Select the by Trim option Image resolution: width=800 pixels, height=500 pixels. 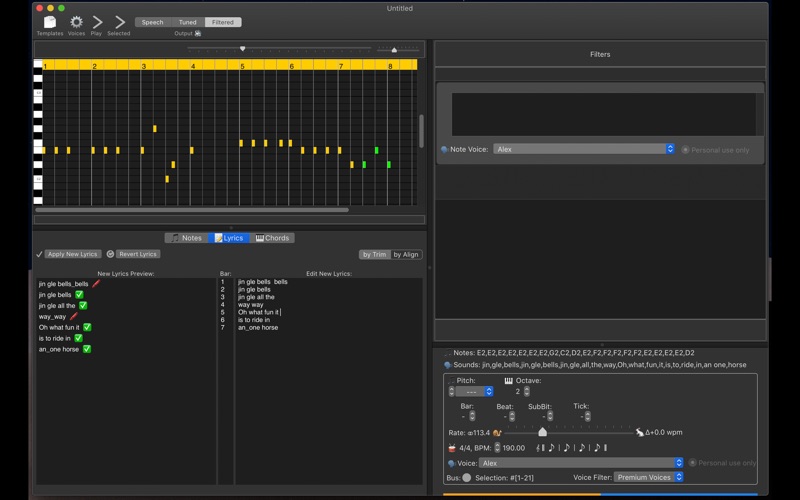pyautogui.click(x=374, y=255)
